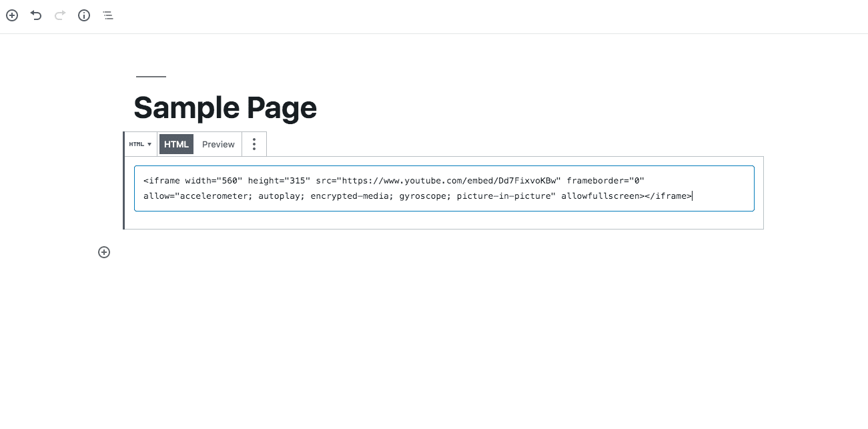868x429 pixels.
Task: Redo the last undone change
Action: 59,15
